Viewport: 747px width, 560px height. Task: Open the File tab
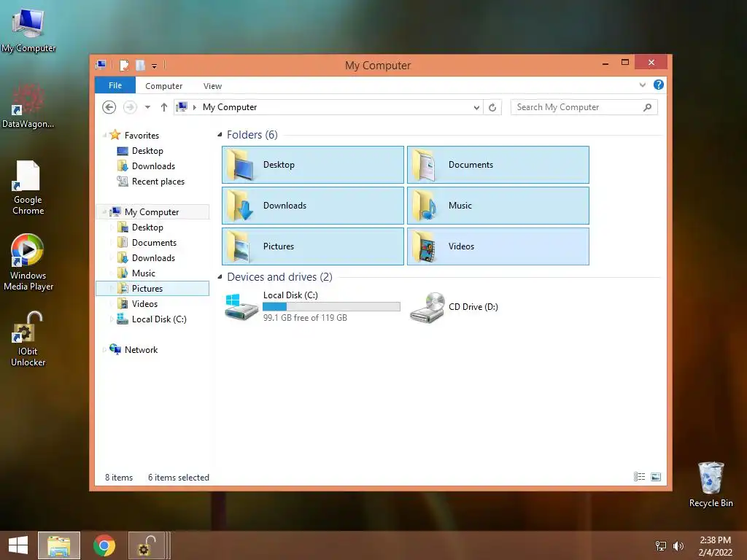tap(115, 85)
